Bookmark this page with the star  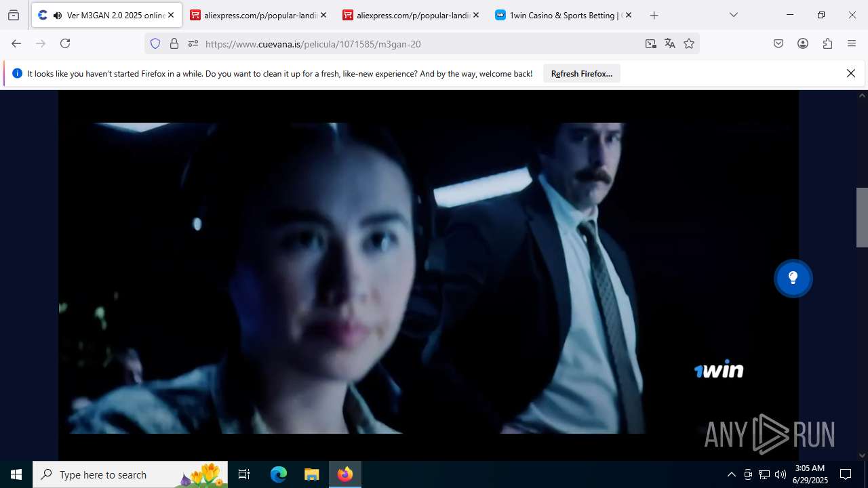click(x=689, y=43)
